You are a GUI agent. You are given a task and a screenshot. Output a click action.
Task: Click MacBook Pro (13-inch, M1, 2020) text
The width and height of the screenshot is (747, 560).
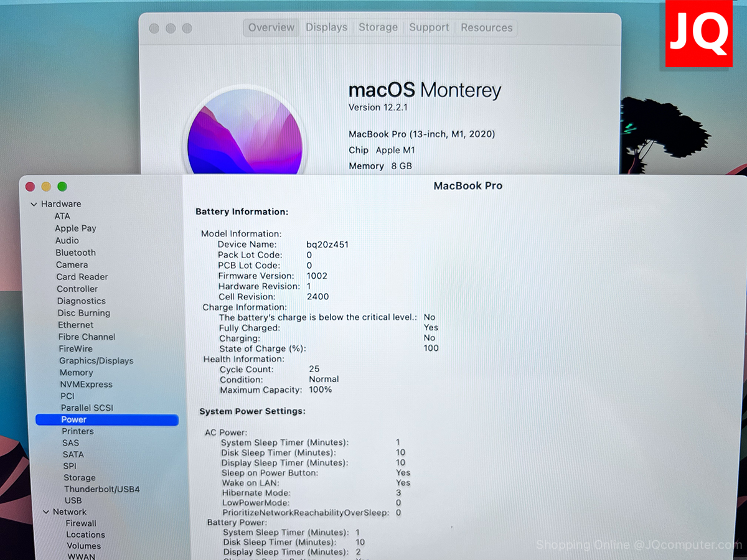[x=421, y=134]
